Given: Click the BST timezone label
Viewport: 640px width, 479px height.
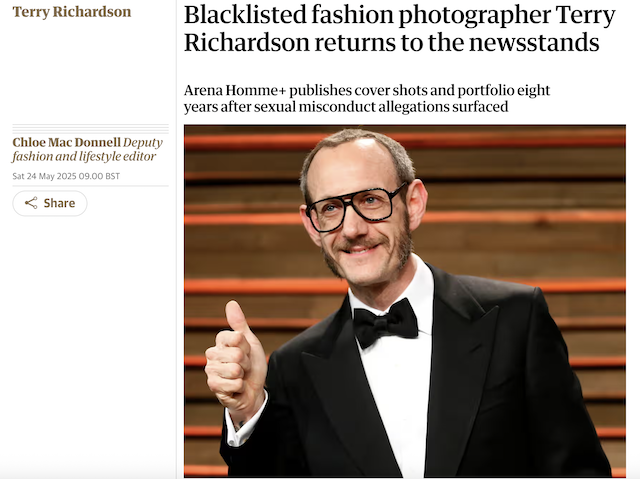Looking at the screenshot, I should [x=113, y=176].
